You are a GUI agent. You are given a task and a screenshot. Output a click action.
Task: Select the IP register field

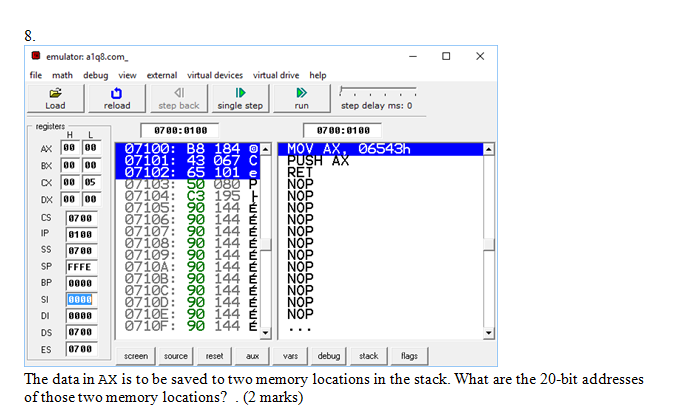tap(81, 234)
